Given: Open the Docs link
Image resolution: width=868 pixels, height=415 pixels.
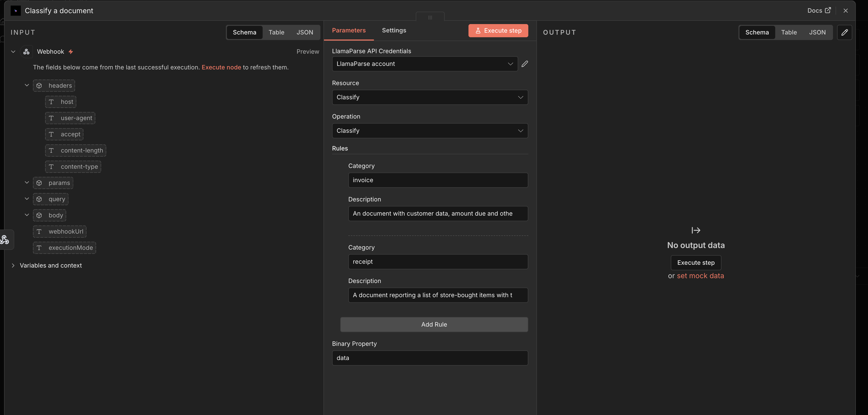Looking at the screenshot, I should tap(819, 10).
